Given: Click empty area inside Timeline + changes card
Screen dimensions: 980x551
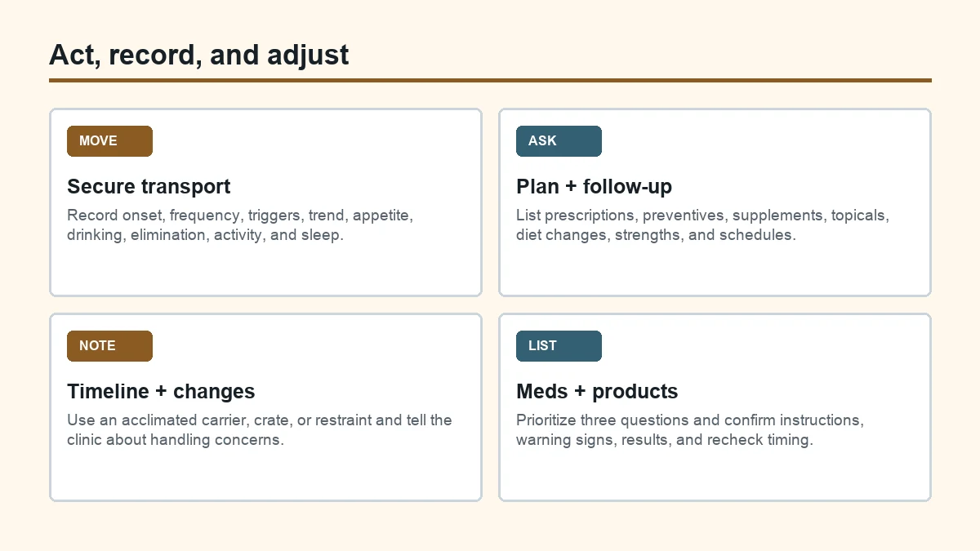Looking at the screenshot, I should pos(265,475).
